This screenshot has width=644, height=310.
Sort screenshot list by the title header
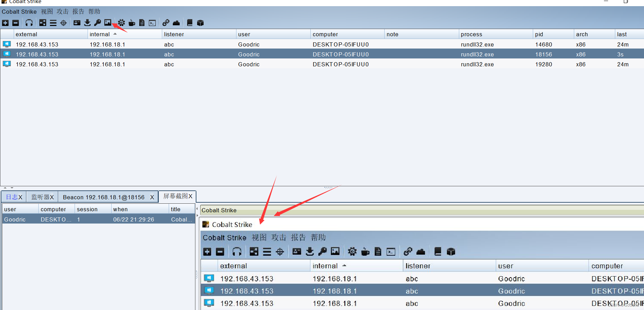pyautogui.click(x=182, y=209)
